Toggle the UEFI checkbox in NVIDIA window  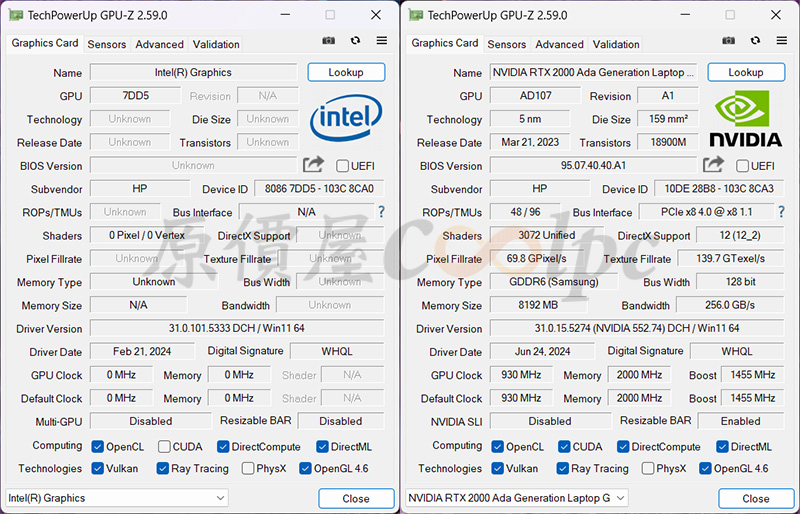point(742,166)
